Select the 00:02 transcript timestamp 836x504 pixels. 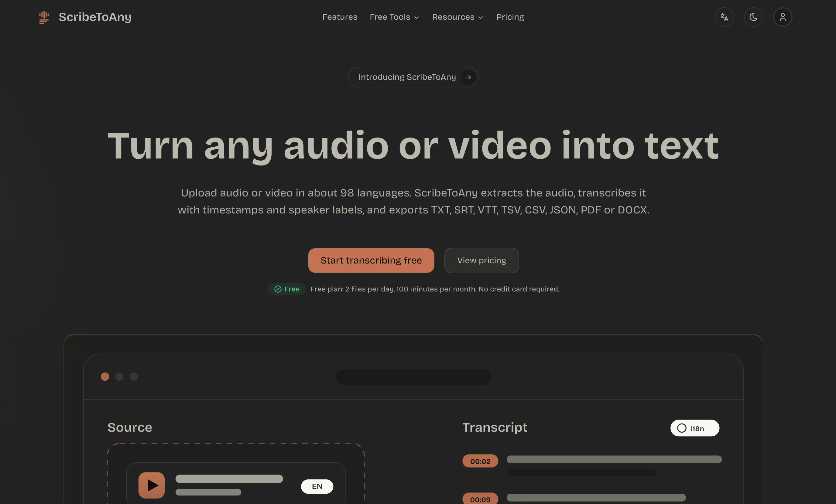tap(480, 461)
